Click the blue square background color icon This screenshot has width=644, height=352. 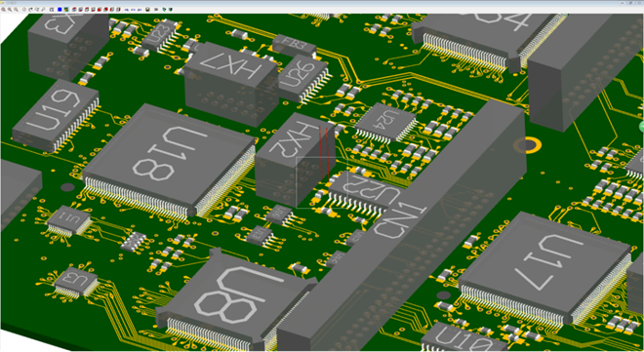(x=60, y=9)
